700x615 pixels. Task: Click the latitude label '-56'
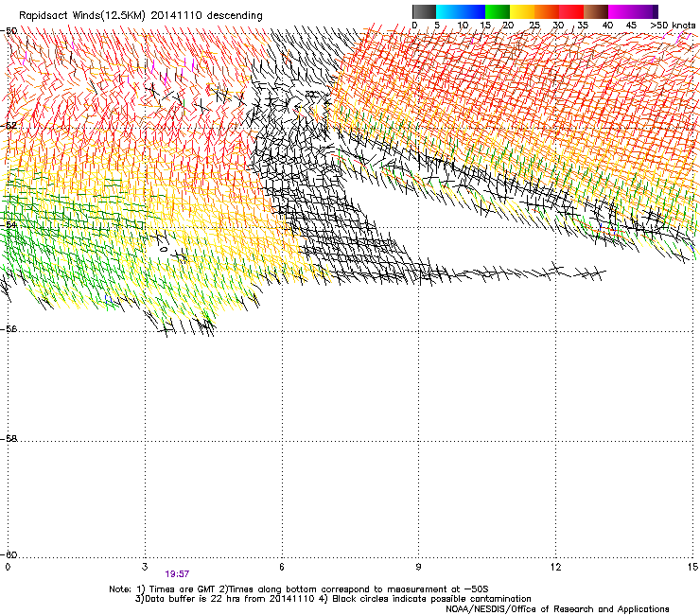pyautogui.click(x=9, y=328)
